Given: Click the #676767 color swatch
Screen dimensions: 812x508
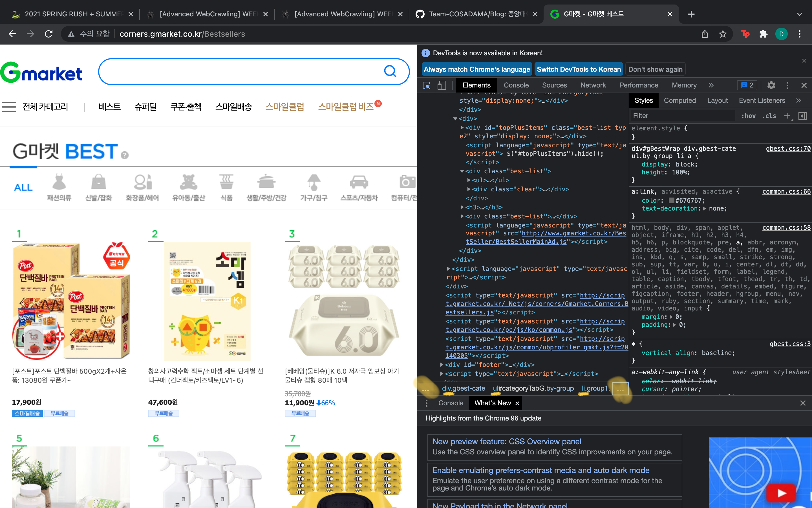Looking at the screenshot, I should [x=671, y=200].
